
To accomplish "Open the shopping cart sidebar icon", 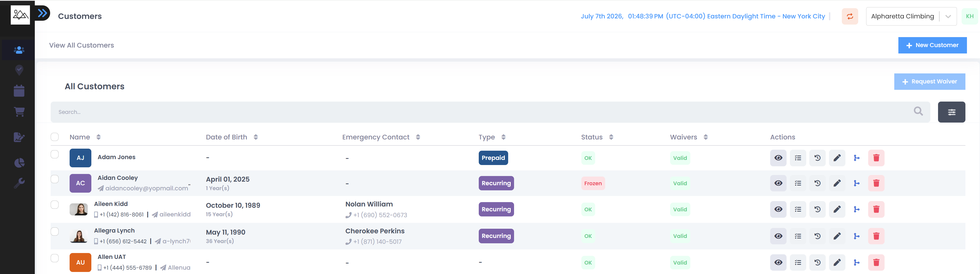I will coord(19,112).
